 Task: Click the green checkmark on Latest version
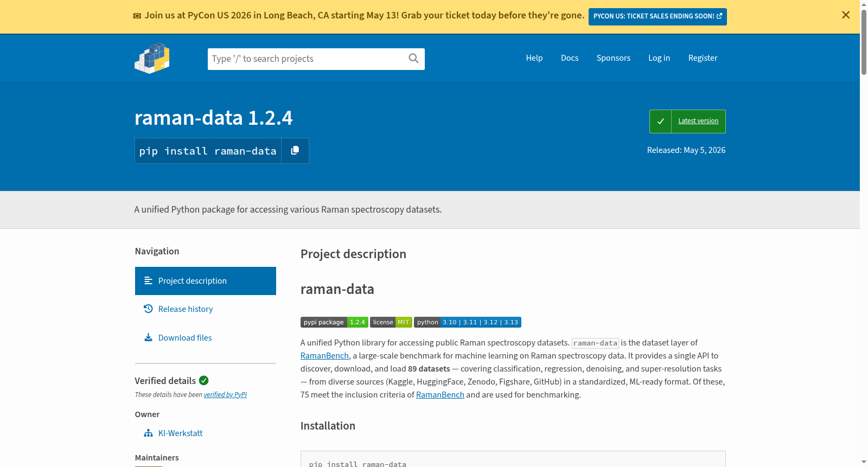pyautogui.click(x=660, y=121)
